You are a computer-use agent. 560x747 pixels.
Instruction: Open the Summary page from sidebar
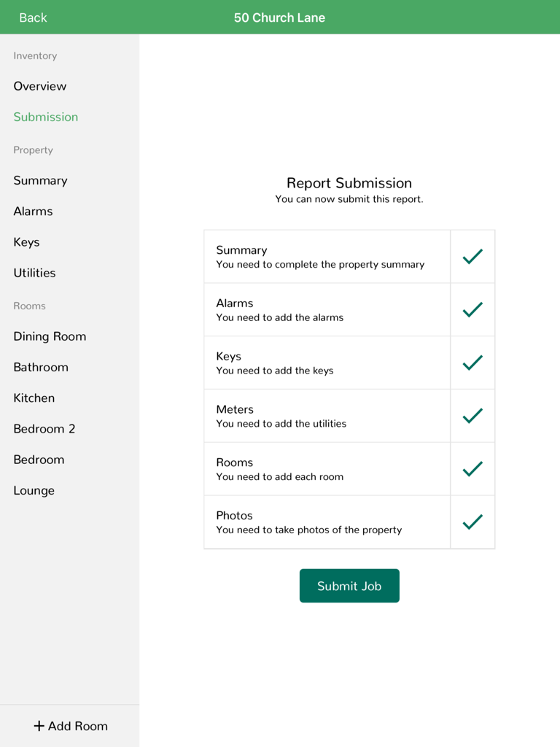coord(40,180)
